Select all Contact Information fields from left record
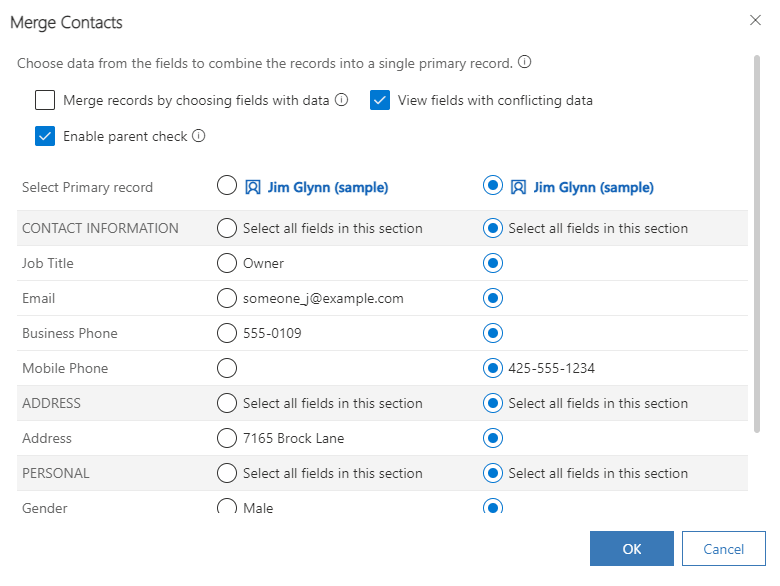This screenshot has height=586, width=780. 227,228
